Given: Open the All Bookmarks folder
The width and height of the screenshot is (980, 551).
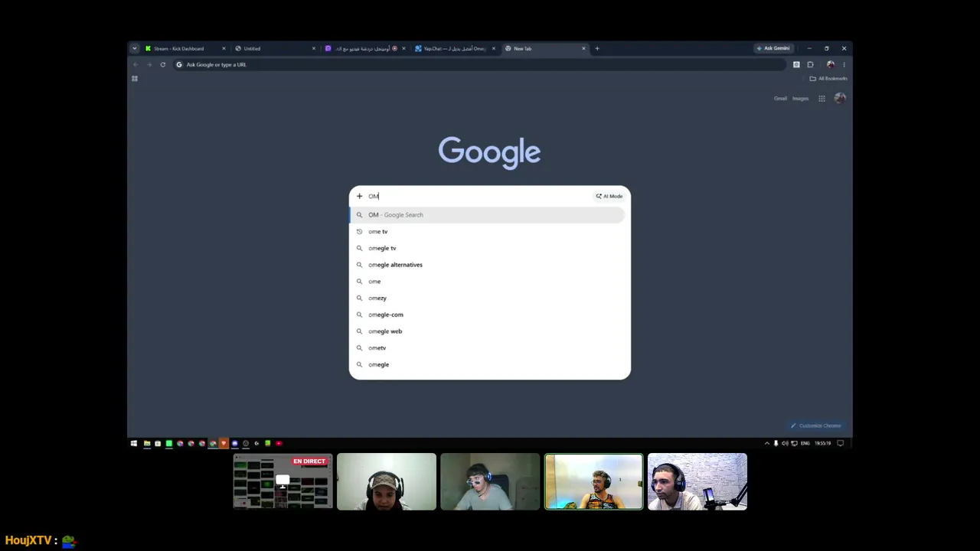Looking at the screenshot, I should (x=828, y=78).
